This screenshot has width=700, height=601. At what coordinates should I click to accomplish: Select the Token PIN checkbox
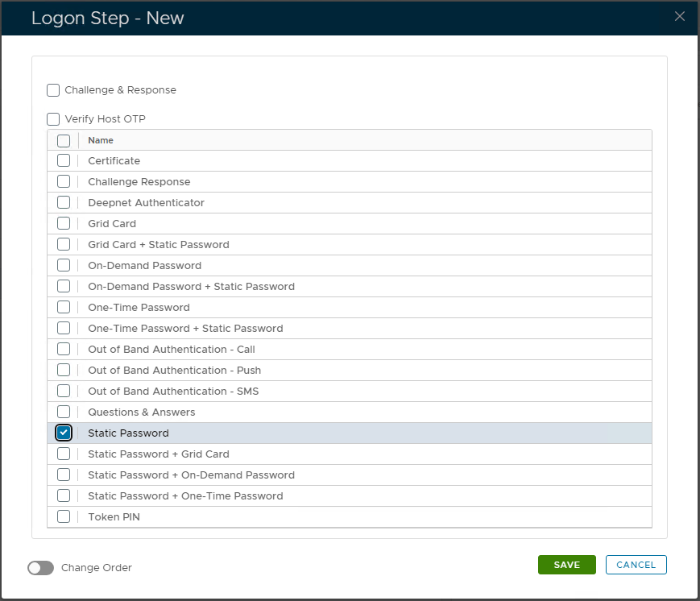(64, 517)
